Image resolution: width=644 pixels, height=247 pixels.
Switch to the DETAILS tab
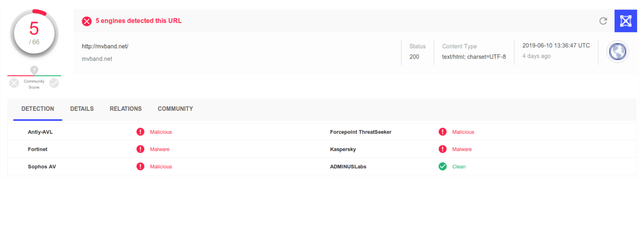[82, 109]
